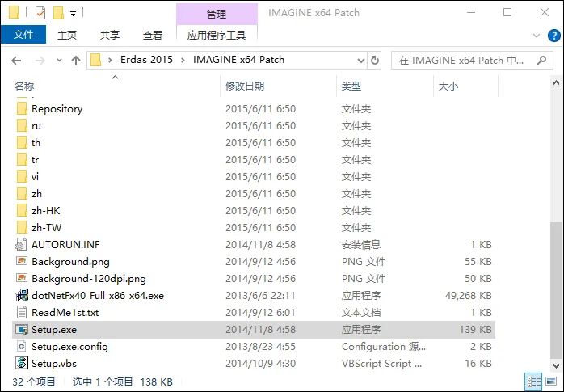Click the Properties quick access icon

click(40, 13)
